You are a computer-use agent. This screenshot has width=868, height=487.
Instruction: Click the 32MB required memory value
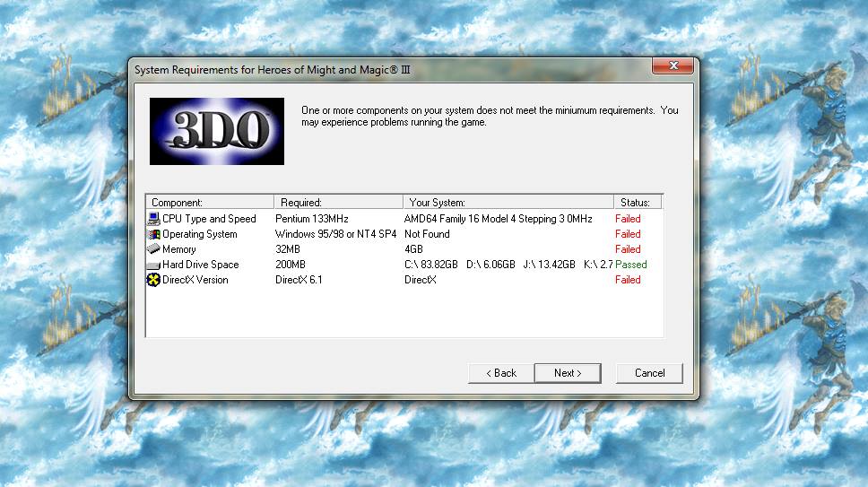pos(288,249)
